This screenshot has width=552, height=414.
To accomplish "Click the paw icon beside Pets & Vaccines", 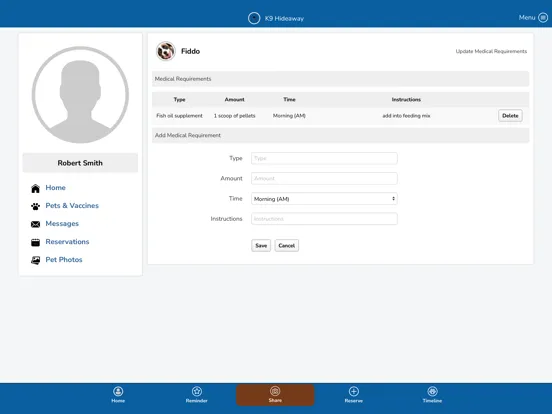I will (x=36, y=206).
